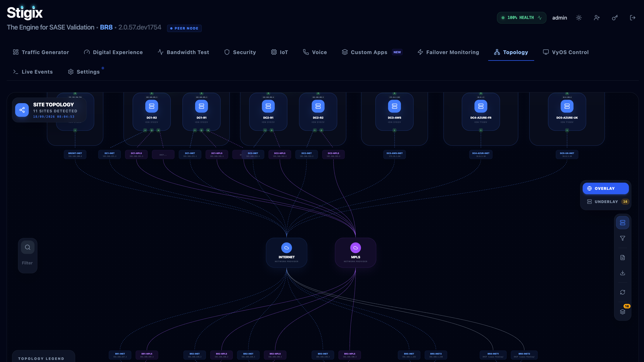The width and height of the screenshot is (644, 362).
Task: Open the Voice tab
Action: (315, 52)
